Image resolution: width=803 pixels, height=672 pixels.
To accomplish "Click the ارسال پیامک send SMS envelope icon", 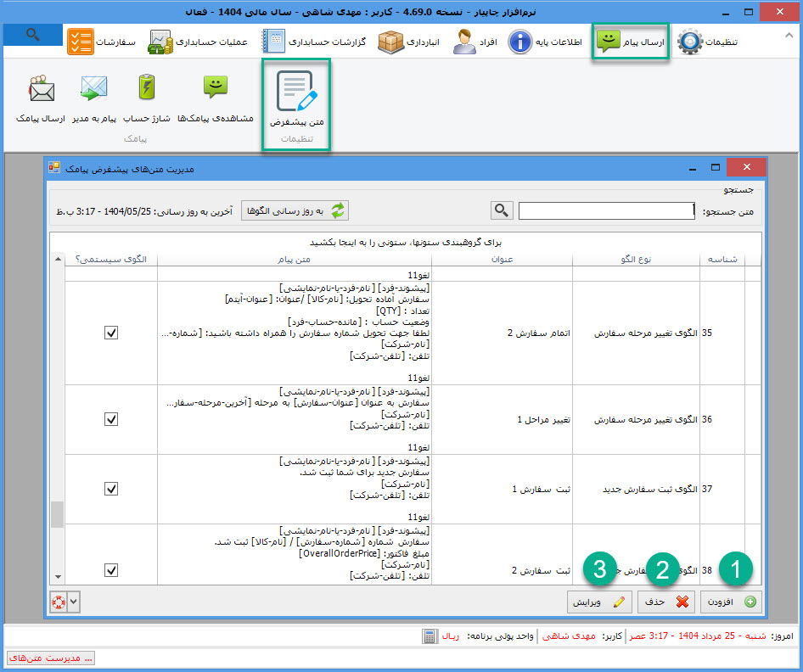I will tap(41, 88).
